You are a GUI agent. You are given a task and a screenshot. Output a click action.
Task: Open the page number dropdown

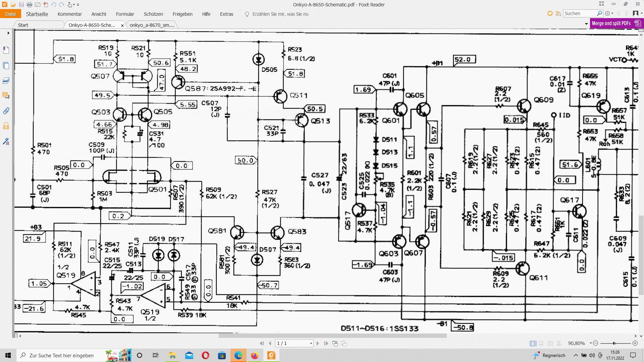click(311, 343)
